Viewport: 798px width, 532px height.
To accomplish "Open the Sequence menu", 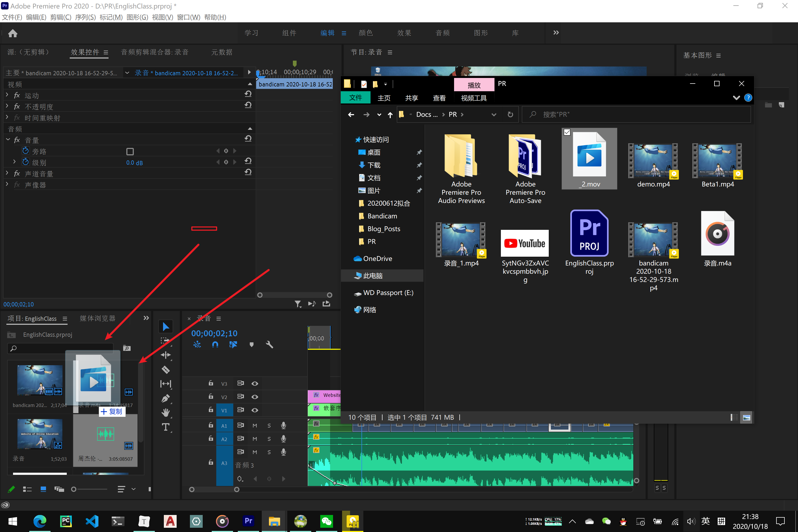I will (85, 17).
